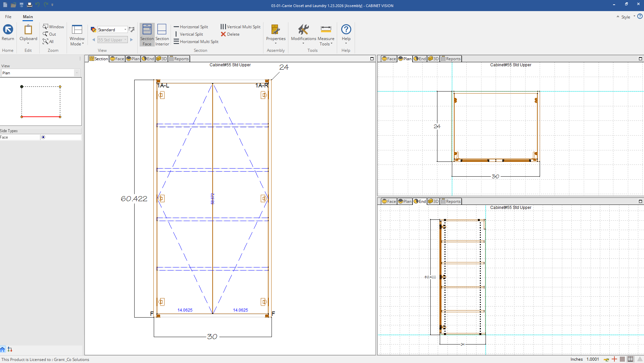644x363 pixels.
Task: Select the Face radio button under Side Types
Action: (x=43, y=137)
